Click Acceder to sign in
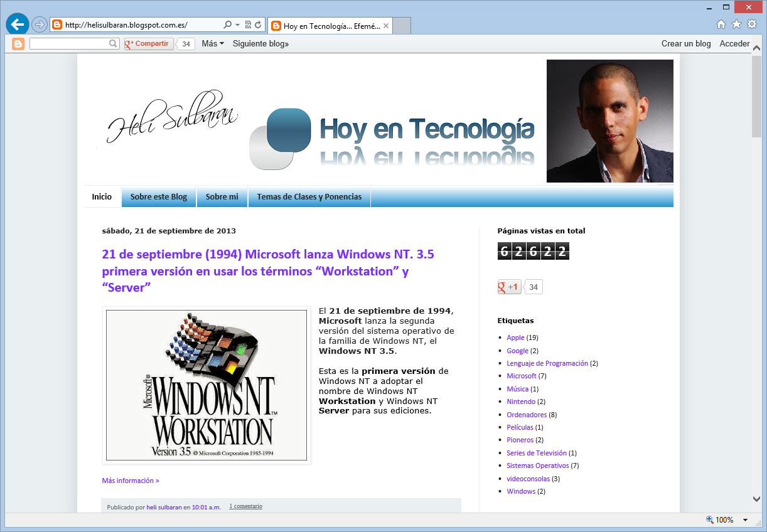767x532 pixels. (735, 44)
